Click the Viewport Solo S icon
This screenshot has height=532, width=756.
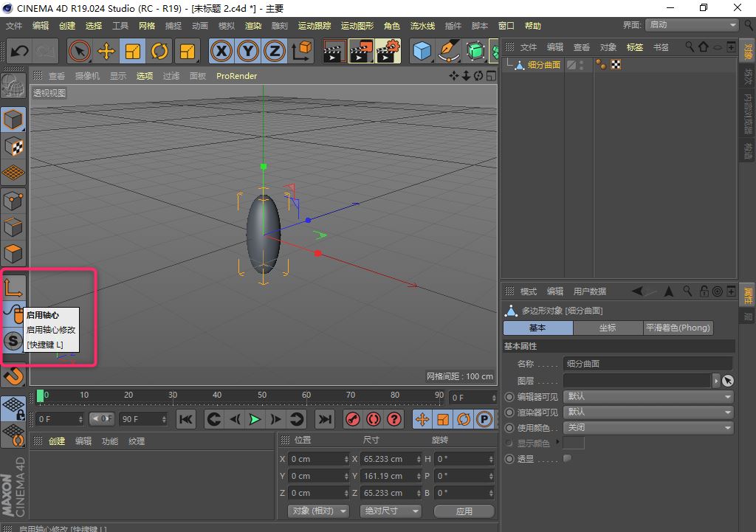[13, 341]
